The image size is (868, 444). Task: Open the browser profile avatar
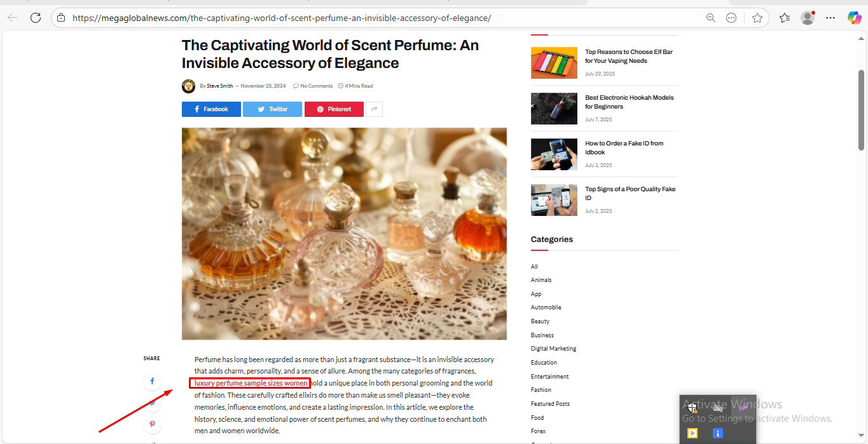[x=808, y=18]
